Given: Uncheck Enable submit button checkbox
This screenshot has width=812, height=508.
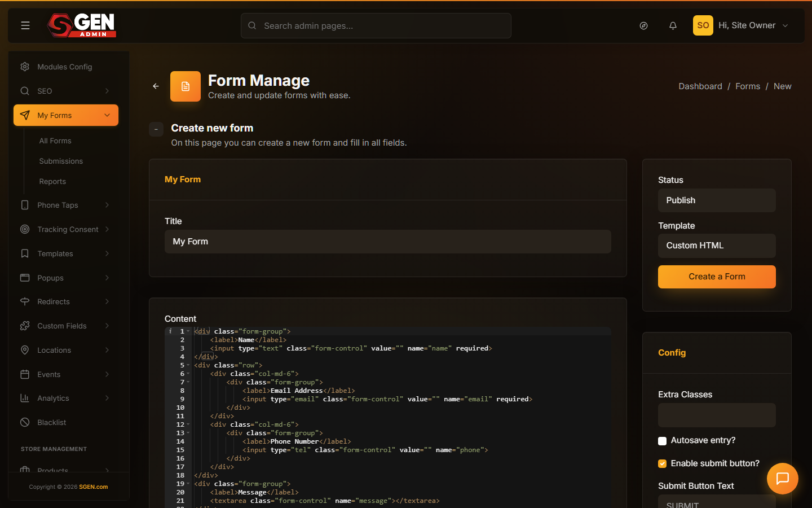Looking at the screenshot, I should click(x=662, y=464).
